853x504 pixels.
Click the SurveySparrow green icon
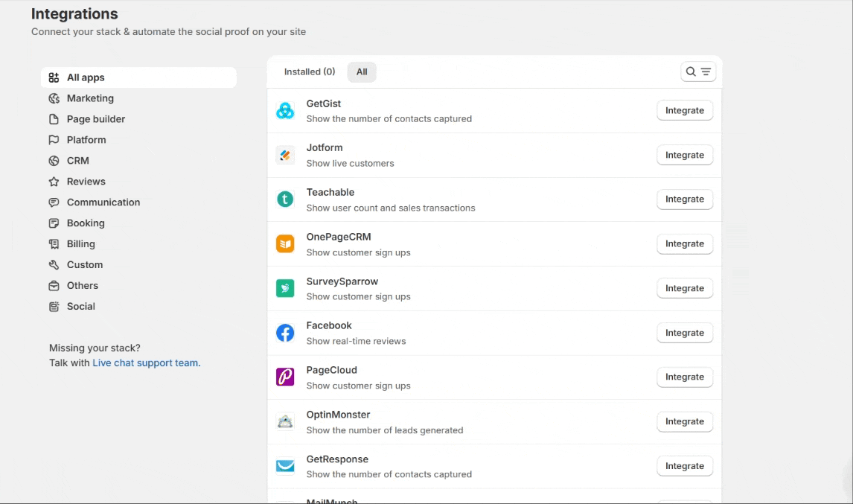(x=285, y=288)
